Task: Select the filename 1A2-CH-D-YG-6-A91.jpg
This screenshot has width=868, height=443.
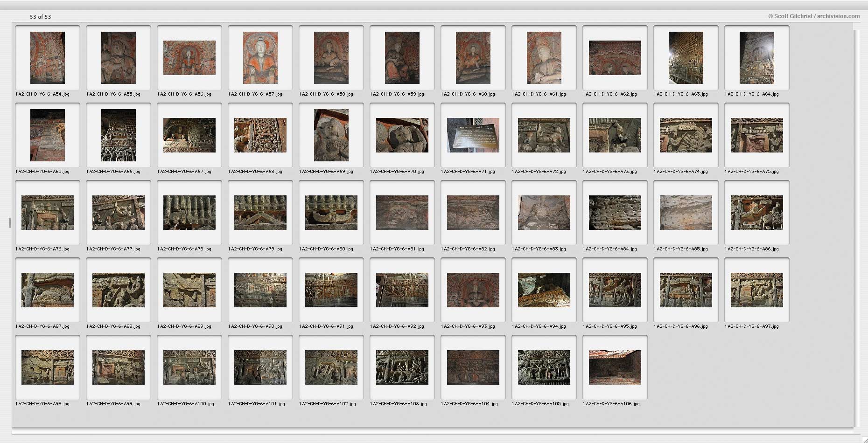Action: [326, 326]
